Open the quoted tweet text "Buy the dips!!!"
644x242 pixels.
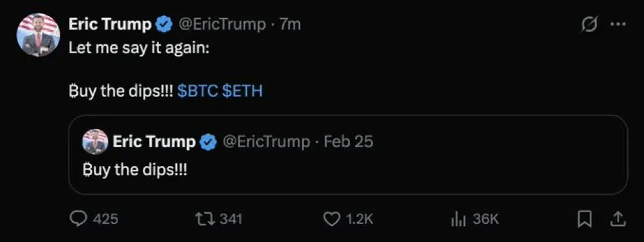coord(127,169)
